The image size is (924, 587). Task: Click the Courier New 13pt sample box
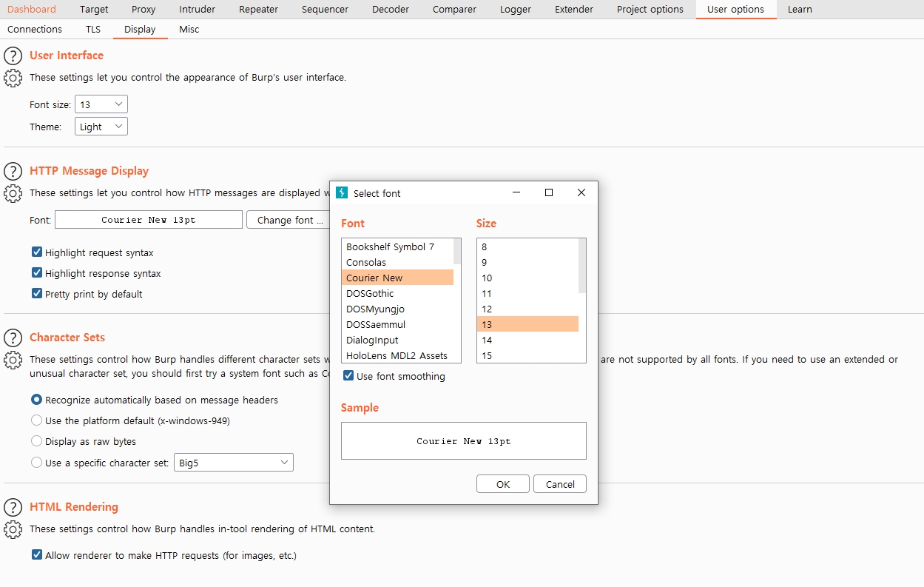coord(464,441)
